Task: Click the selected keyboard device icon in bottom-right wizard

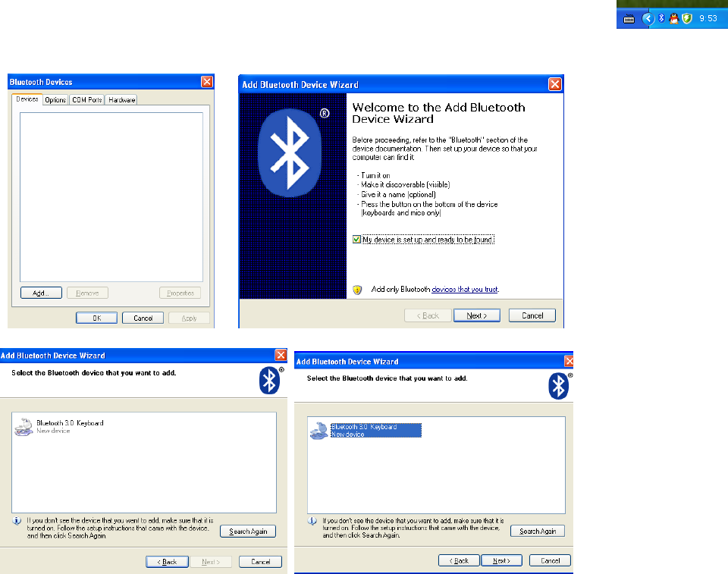Action: tap(319, 431)
